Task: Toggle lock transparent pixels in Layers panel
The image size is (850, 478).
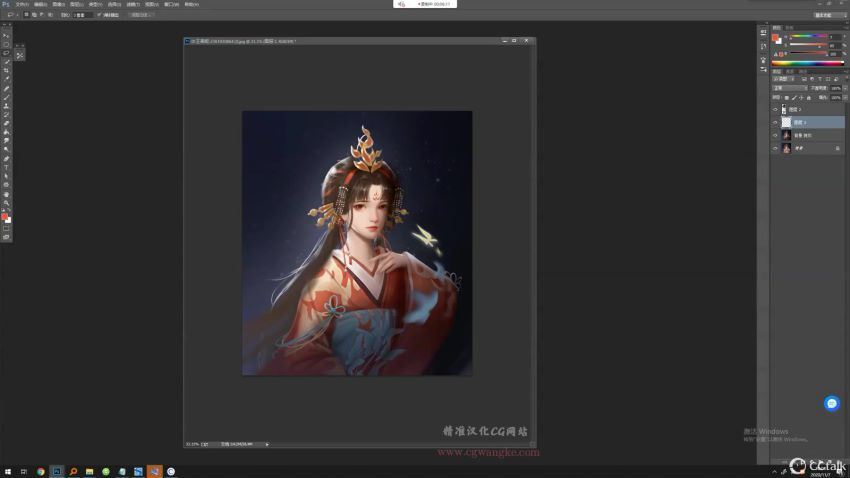Action: [787, 98]
